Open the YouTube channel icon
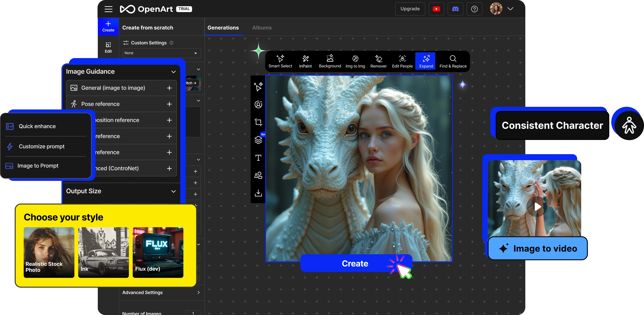Screen dimensions: 644x315 tap(436, 9)
